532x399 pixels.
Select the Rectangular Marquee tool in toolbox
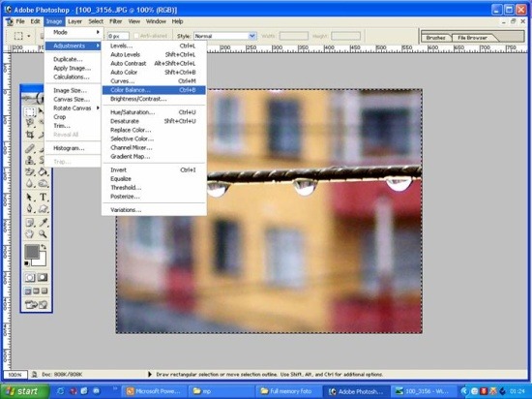coord(30,111)
